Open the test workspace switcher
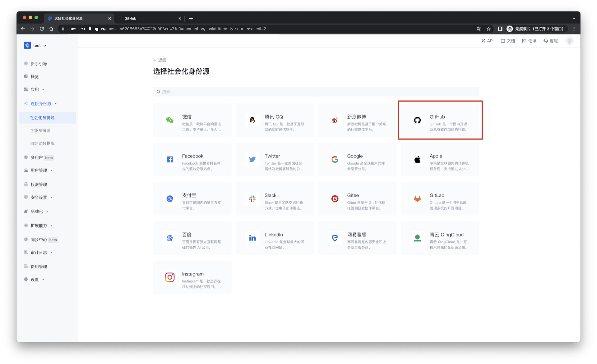 (x=35, y=45)
